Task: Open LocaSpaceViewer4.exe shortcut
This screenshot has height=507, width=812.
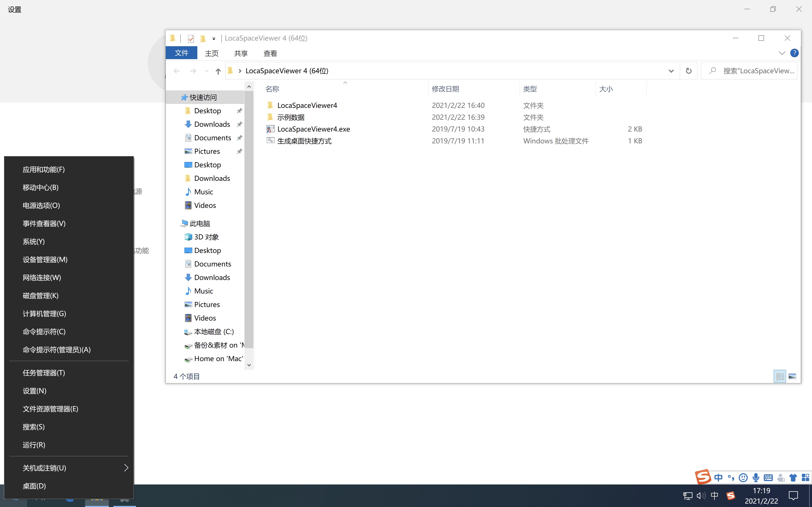Action: 314,129
